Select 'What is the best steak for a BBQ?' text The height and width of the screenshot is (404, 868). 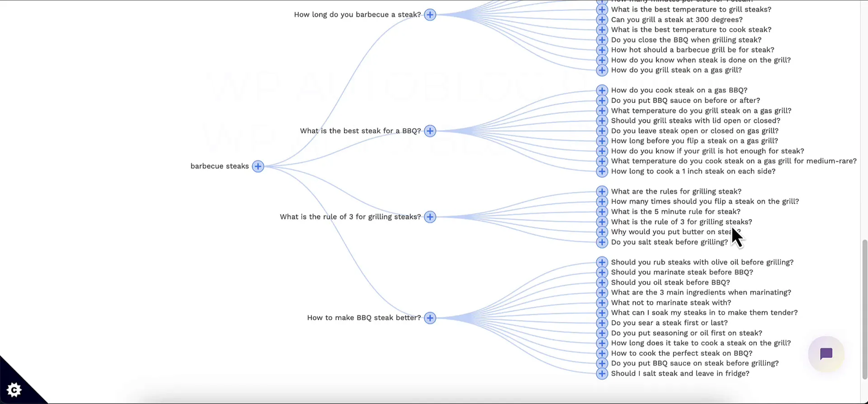pos(361,131)
